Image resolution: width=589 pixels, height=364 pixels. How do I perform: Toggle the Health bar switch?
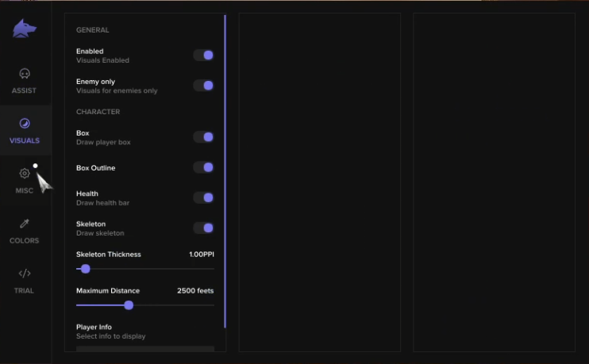point(203,197)
